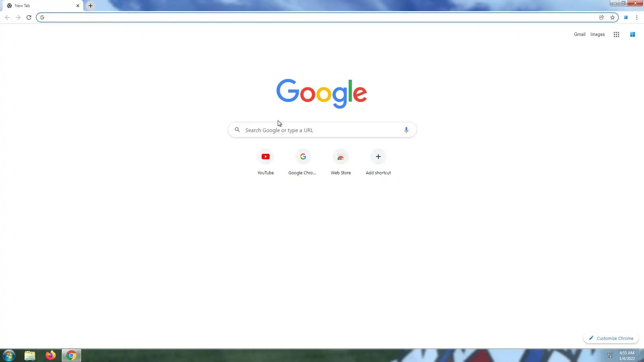Open the Google Chrome shortcut tile
This screenshot has width=644, height=362.
click(303, 157)
